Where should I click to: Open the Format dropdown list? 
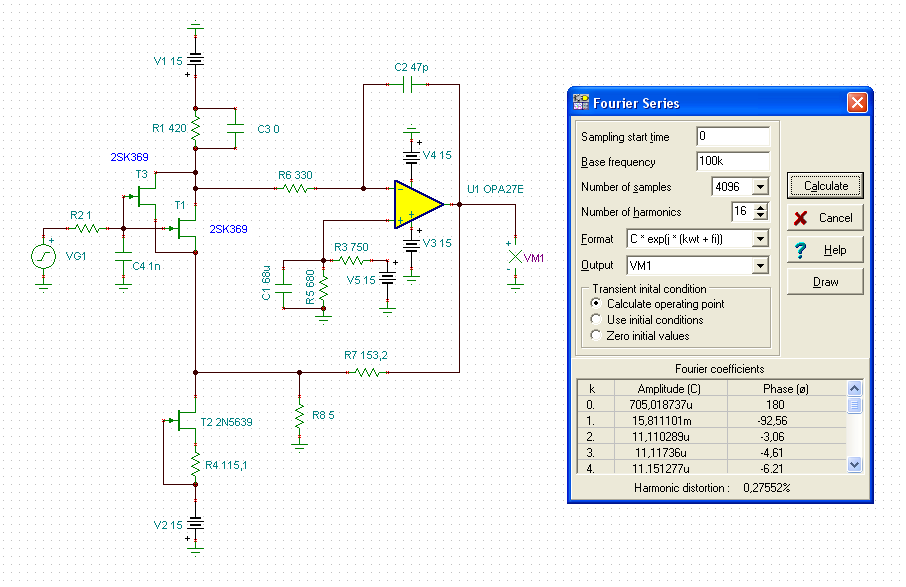[x=760, y=239]
